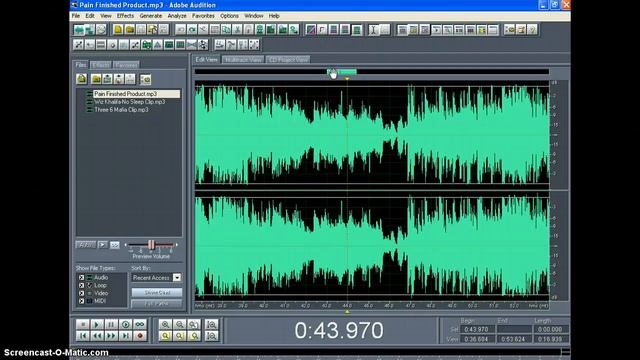Adjust the Preview Volume slider handle

click(151, 244)
